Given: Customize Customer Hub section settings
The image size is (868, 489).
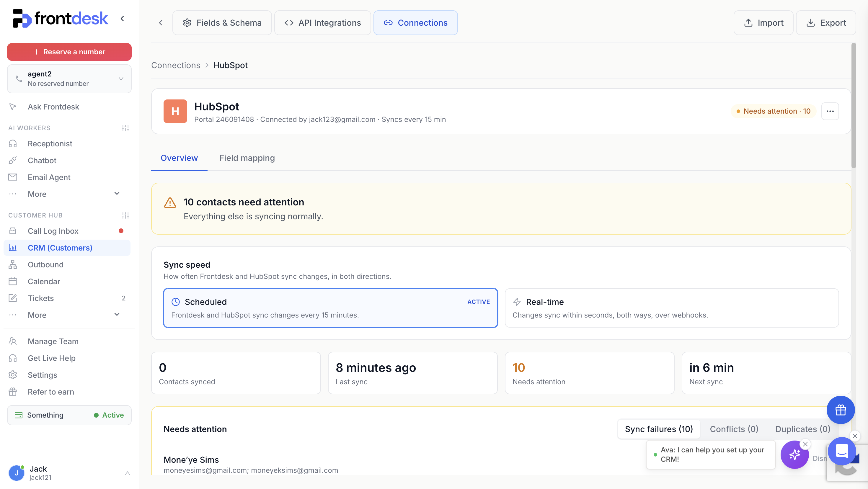Looking at the screenshot, I should pyautogui.click(x=125, y=215).
